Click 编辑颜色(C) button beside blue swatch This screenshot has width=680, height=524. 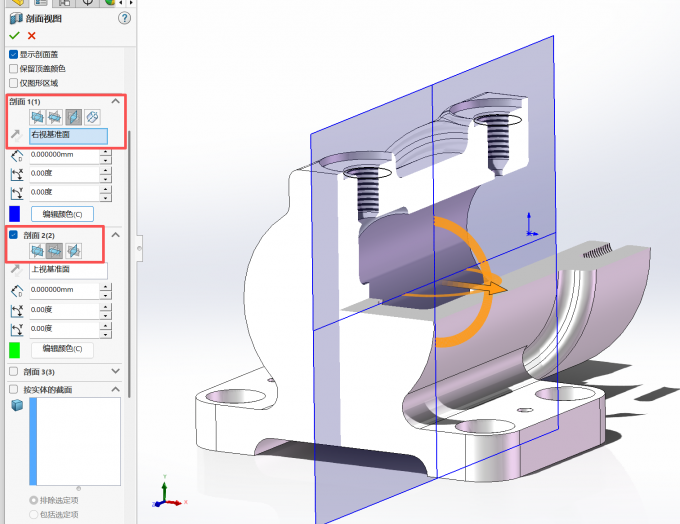click(x=62, y=214)
